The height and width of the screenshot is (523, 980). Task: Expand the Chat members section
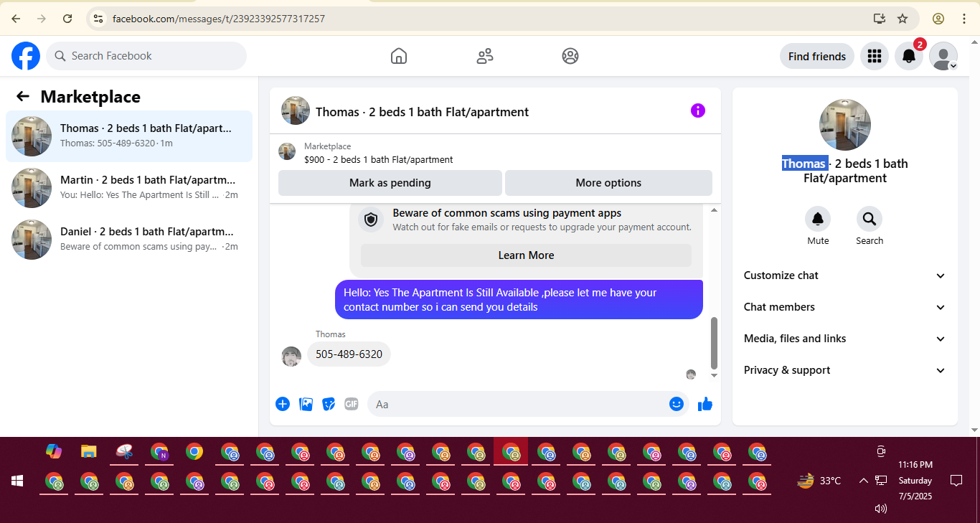(x=844, y=307)
